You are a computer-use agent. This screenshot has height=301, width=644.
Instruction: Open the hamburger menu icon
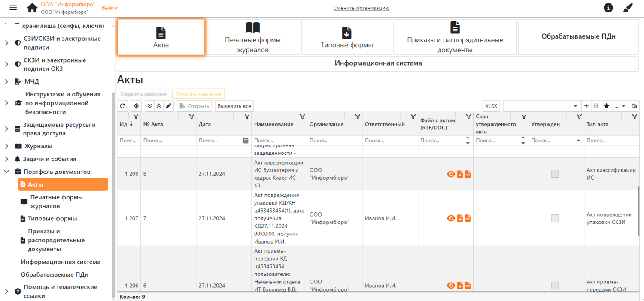click(13, 8)
